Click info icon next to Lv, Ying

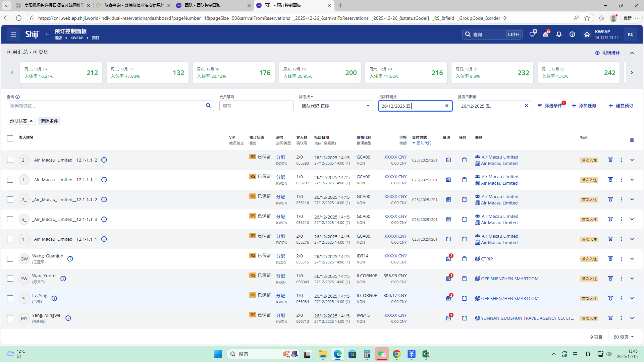click(54, 298)
